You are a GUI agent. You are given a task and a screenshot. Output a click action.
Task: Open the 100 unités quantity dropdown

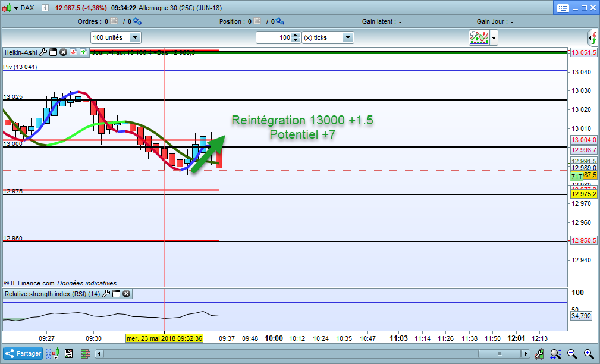coord(135,37)
